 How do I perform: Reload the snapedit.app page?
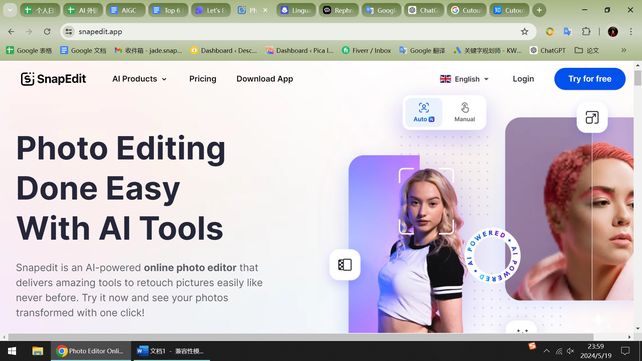pyautogui.click(x=47, y=32)
